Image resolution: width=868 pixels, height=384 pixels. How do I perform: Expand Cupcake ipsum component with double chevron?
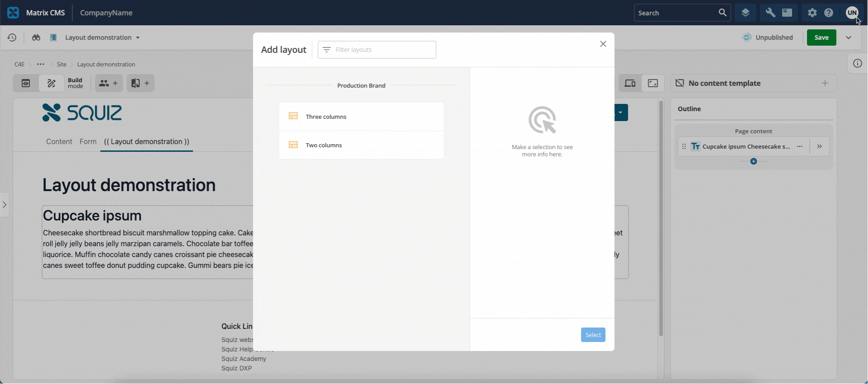tap(820, 146)
